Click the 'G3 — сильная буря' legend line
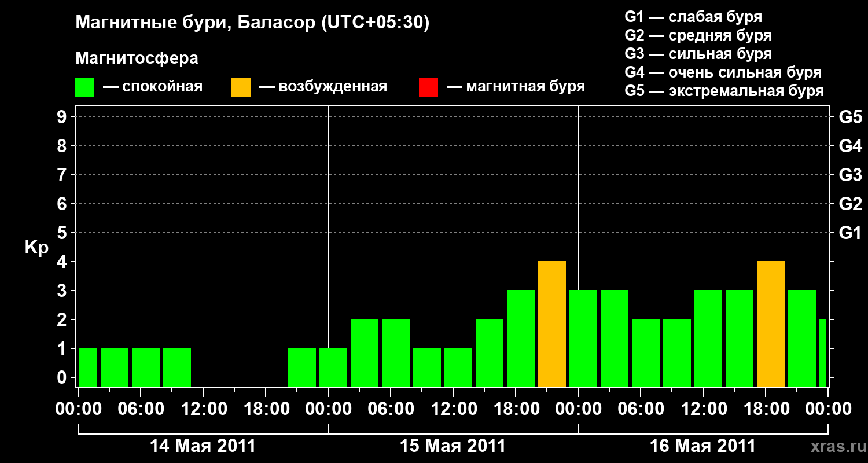Viewport: 868px width, 463px height. tap(698, 54)
